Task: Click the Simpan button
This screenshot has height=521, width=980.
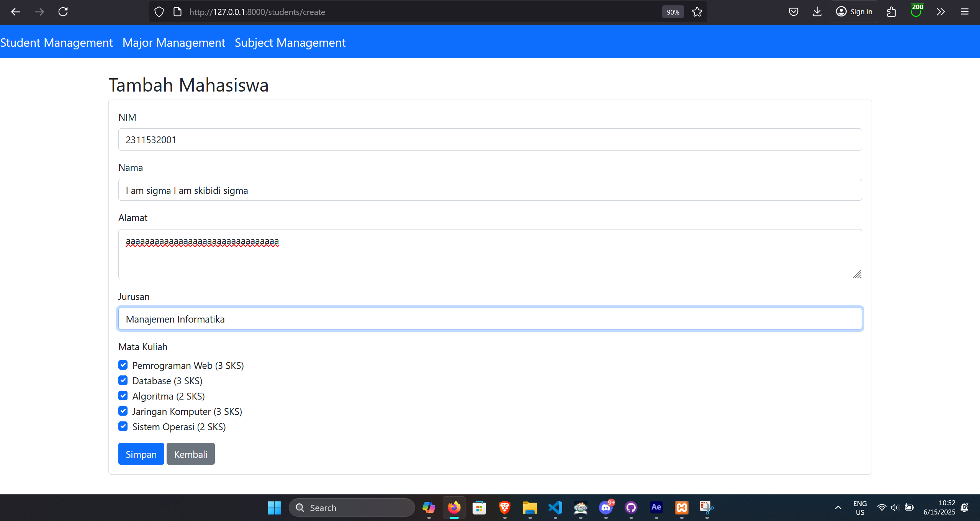Action: [141, 454]
